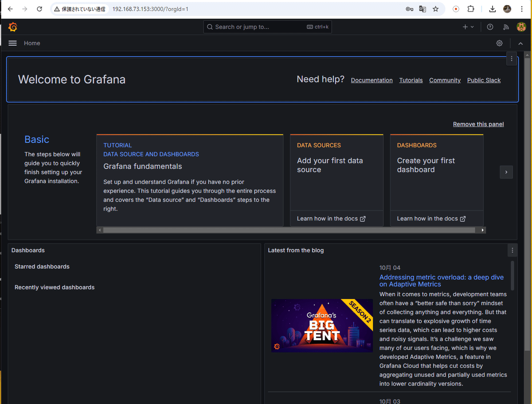Advance setup cards with right arrow
532x404 pixels.
pyautogui.click(x=506, y=172)
